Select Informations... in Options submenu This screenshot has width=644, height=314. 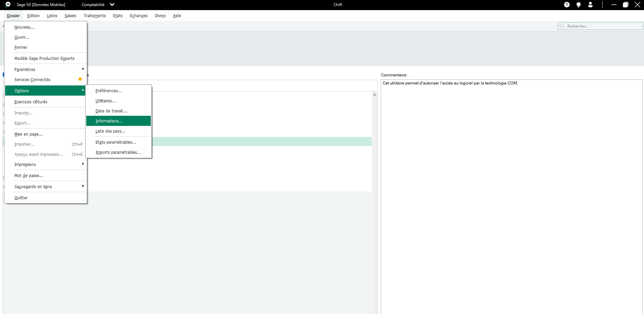[x=118, y=121]
